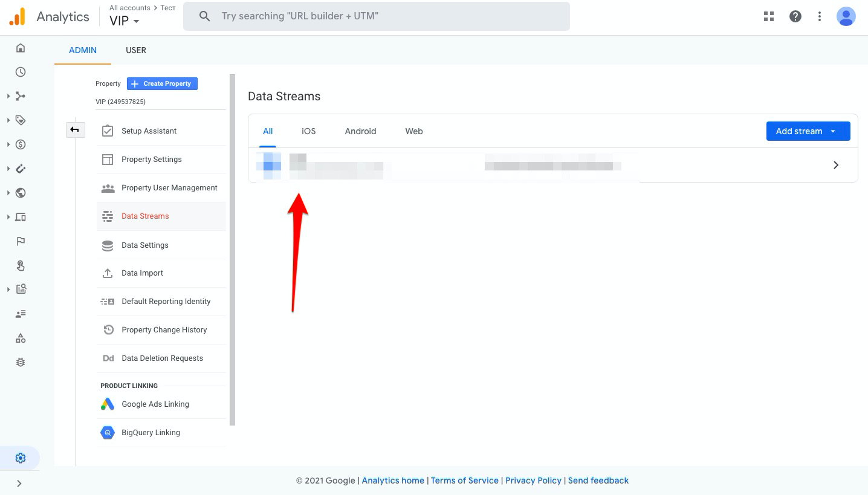Open Default Reporting Identity
The height and width of the screenshot is (495, 868).
[x=161, y=302]
